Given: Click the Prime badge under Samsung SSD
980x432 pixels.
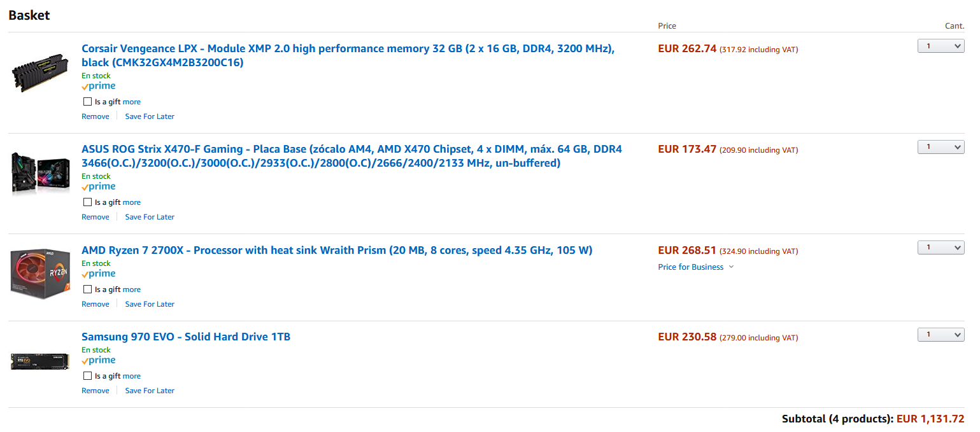Looking at the screenshot, I should [99, 360].
